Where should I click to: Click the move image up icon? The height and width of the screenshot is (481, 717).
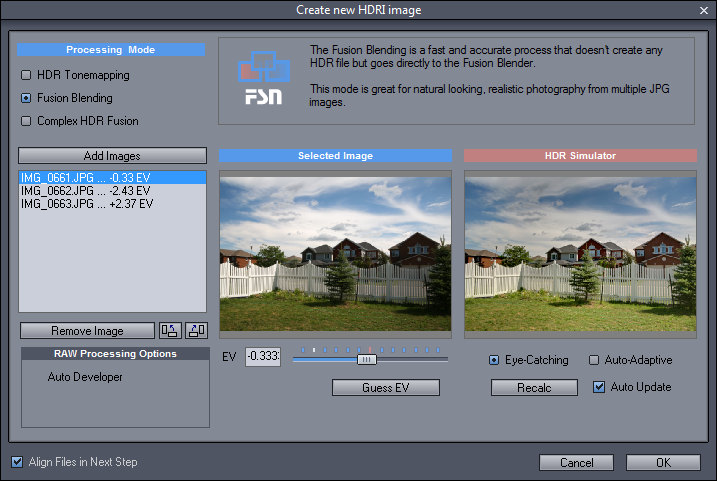[170, 330]
